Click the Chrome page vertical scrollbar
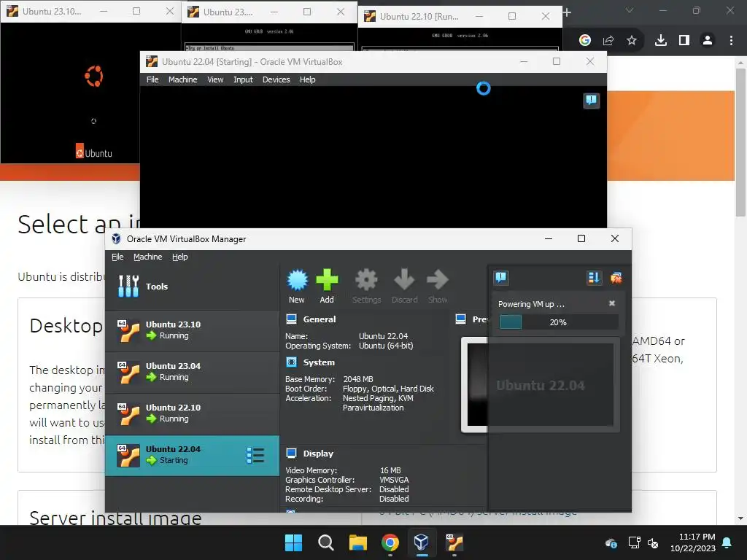Screen dimensions: 747x560 click(740, 143)
